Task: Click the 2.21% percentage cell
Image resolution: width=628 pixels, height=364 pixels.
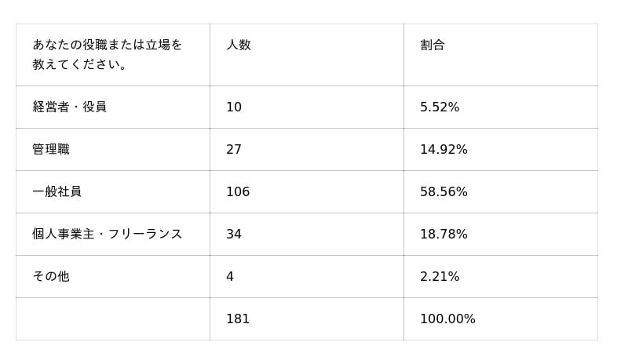Action: click(x=440, y=277)
